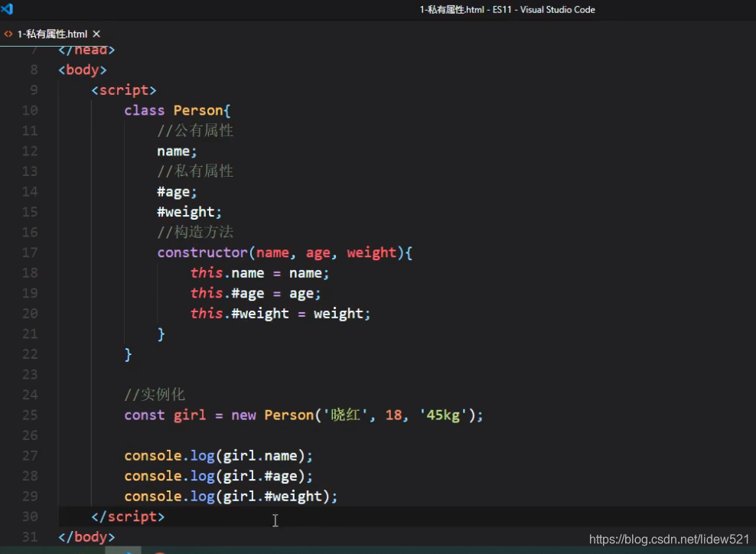
Task: Click 'this.name = name;' statement
Action: coord(259,273)
